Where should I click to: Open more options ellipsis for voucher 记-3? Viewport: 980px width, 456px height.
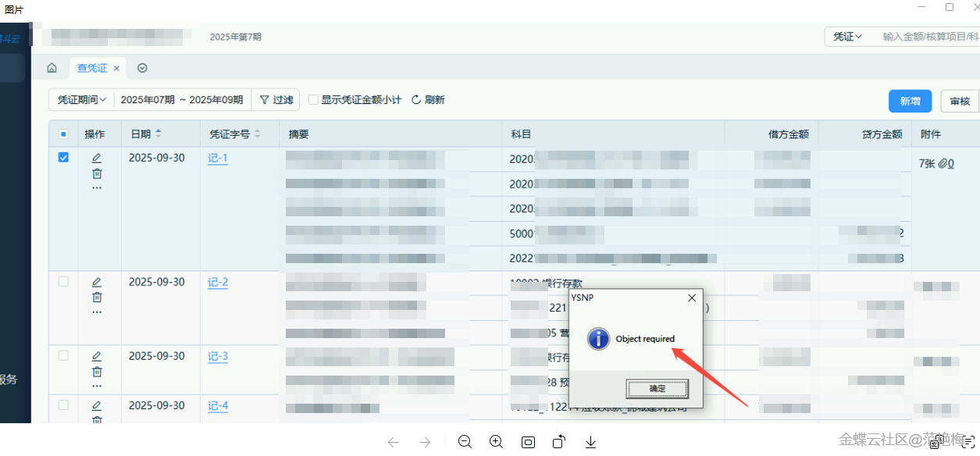(97, 386)
